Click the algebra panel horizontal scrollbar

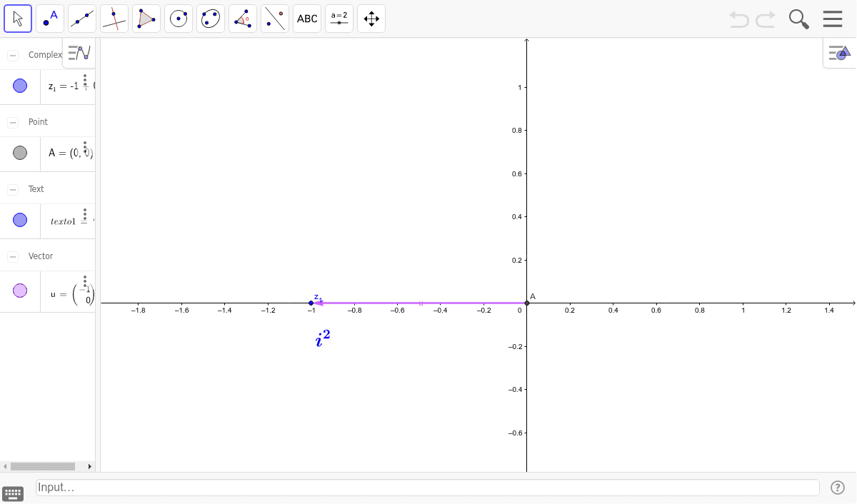click(43, 466)
